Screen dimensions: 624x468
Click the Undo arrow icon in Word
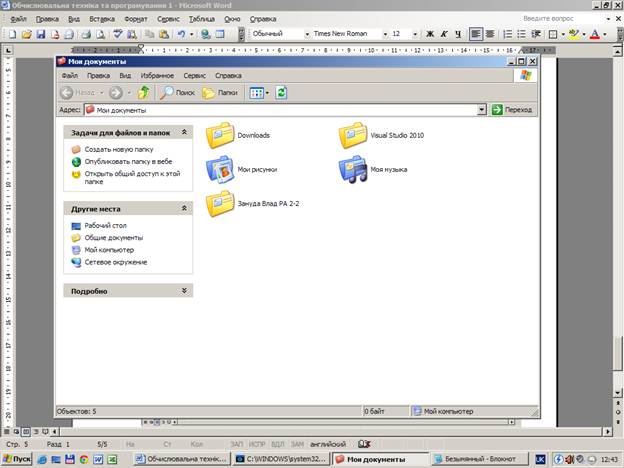[x=181, y=34]
